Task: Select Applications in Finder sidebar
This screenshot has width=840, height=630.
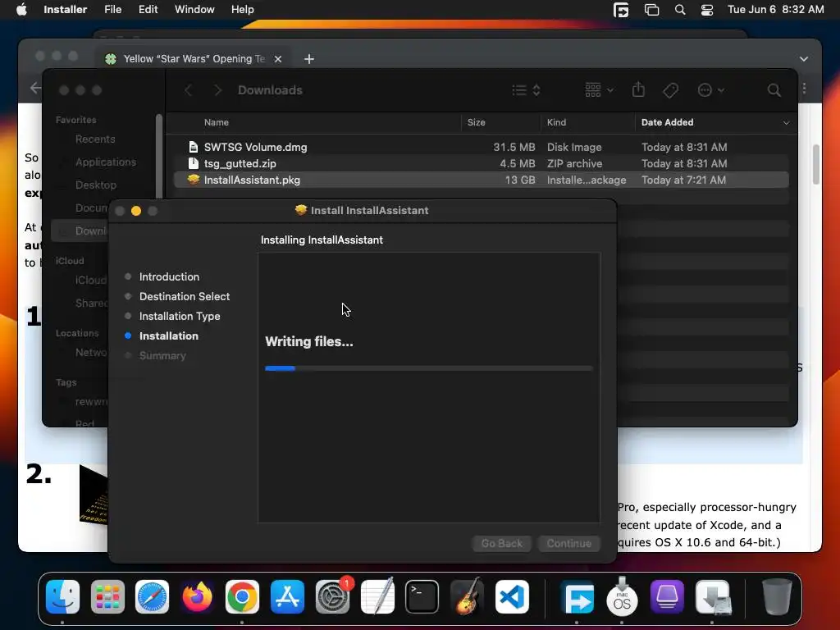Action: (106, 162)
